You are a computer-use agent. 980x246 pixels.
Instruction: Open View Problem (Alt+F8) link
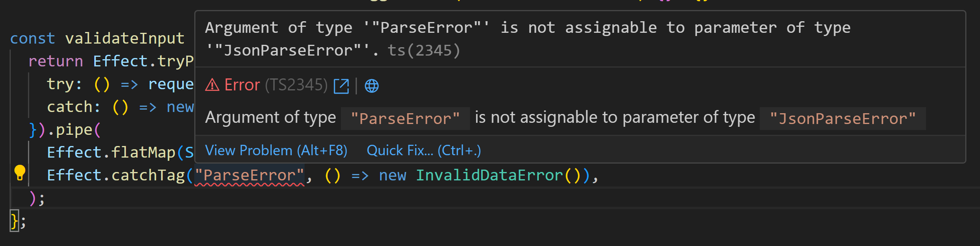[276, 151]
